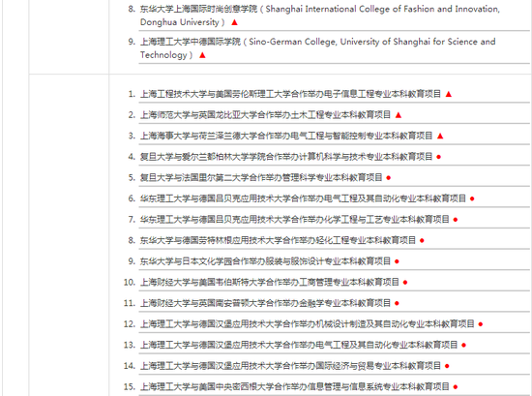
Task: Open item 14 国际经济与贸易 project link
Action: 290,366
